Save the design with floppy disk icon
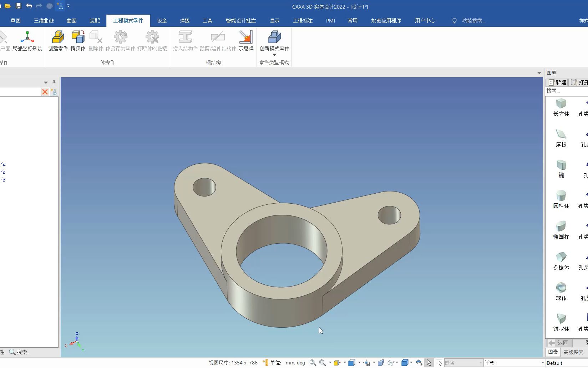 tap(19, 6)
